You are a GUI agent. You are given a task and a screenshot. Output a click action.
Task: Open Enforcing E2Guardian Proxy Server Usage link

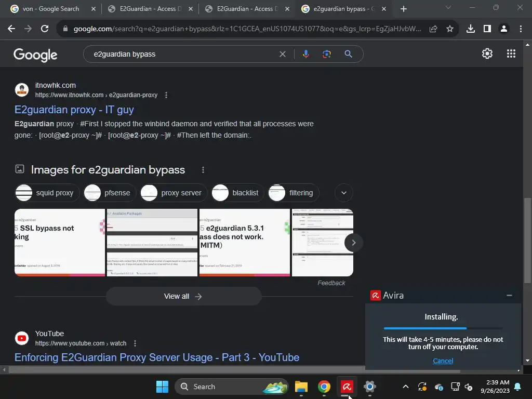157,357
